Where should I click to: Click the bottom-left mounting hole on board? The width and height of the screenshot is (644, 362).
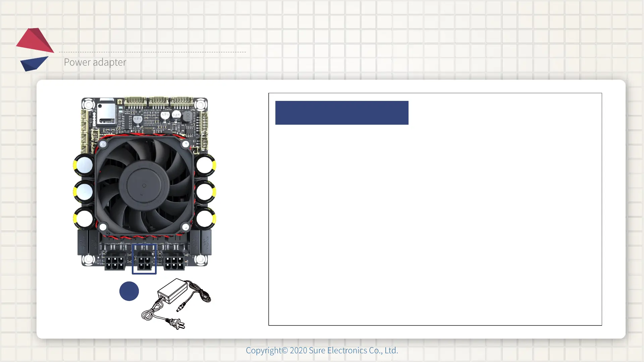pos(89,259)
